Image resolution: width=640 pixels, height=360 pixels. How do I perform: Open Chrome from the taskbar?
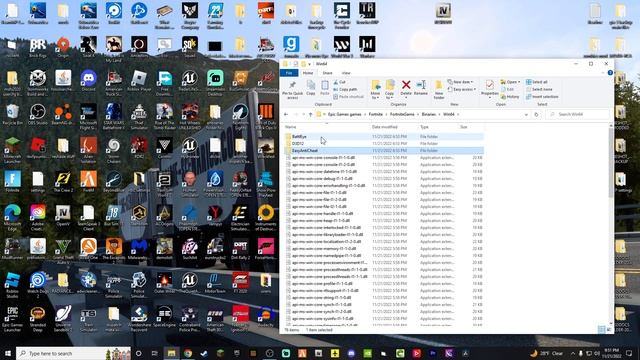188,353
